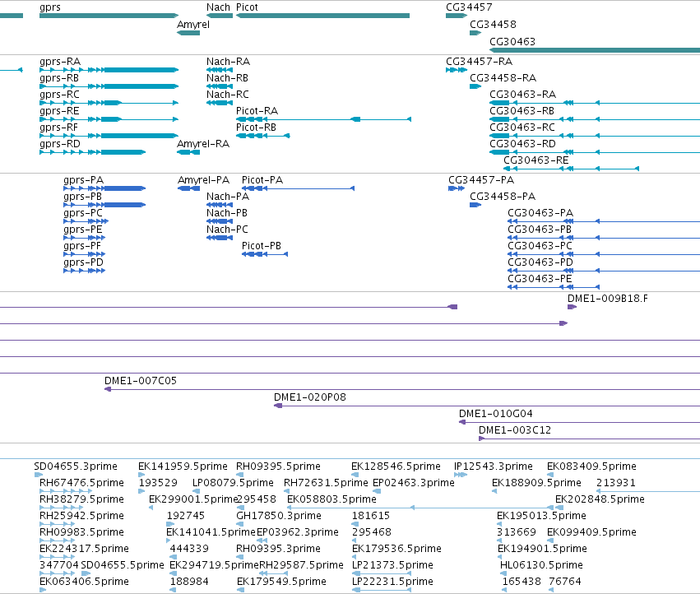Click the CG34458-RA transcript label
The image size is (700, 594).
pos(503,78)
